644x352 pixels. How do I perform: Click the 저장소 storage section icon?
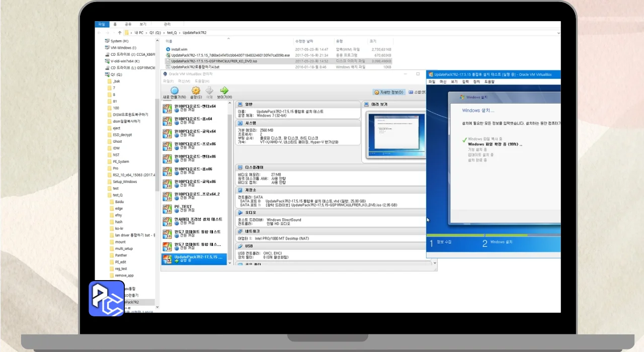[240, 190]
